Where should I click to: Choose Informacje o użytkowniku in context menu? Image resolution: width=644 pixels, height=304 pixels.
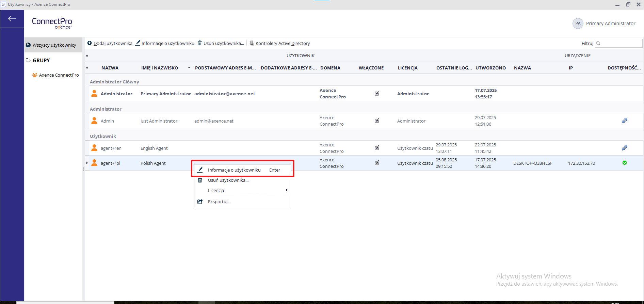pos(242,170)
